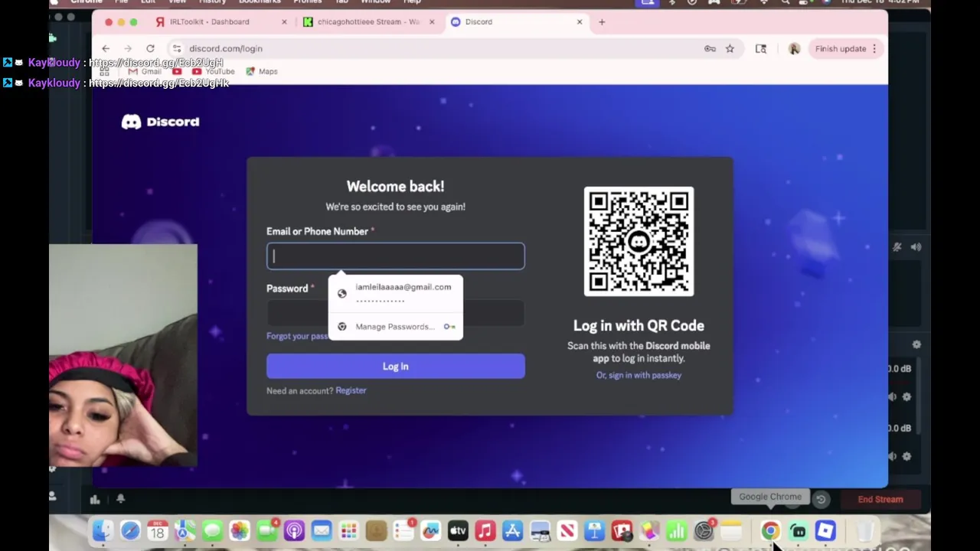Open the Chrome profile avatar
The image size is (980, 551).
(x=794, y=48)
